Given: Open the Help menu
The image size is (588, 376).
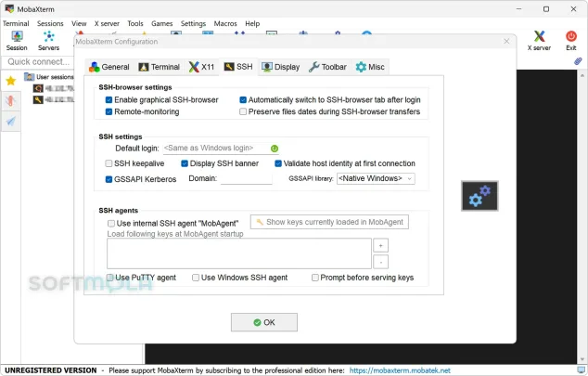Looking at the screenshot, I should pyautogui.click(x=252, y=23).
